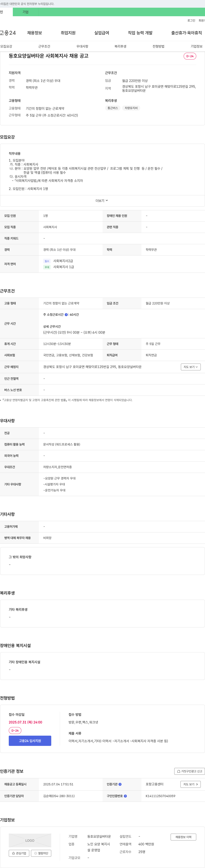
Task: Jump to the 복리후생 section tab
Action: (120, 46)
